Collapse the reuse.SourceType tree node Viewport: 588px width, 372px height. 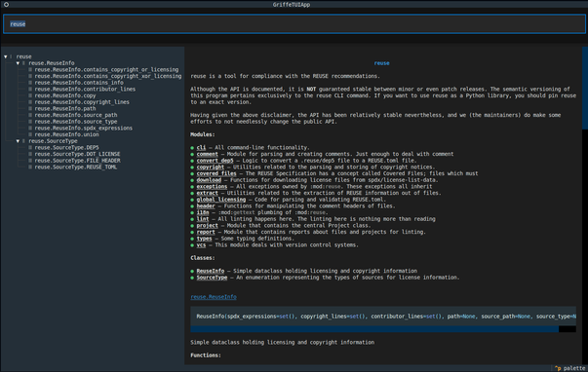coord(18,141)
